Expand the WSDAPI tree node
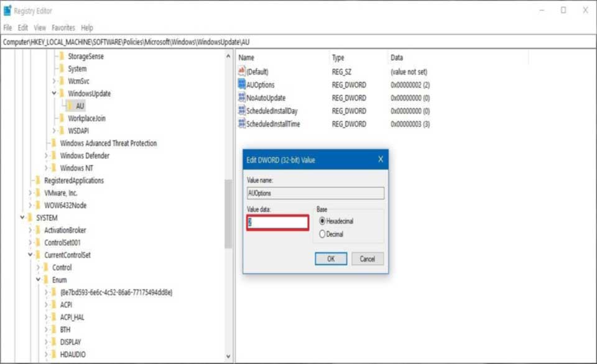Image resolution: width=597 pixels, height=364 pixels. [54, 130]
